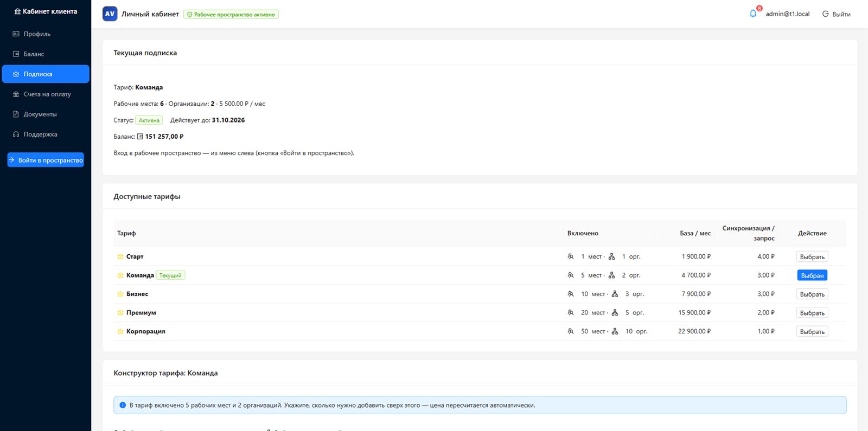Screen dimensions: 868x431
Task: Click the Активна status badge
Action: click(x=149, y=120)
